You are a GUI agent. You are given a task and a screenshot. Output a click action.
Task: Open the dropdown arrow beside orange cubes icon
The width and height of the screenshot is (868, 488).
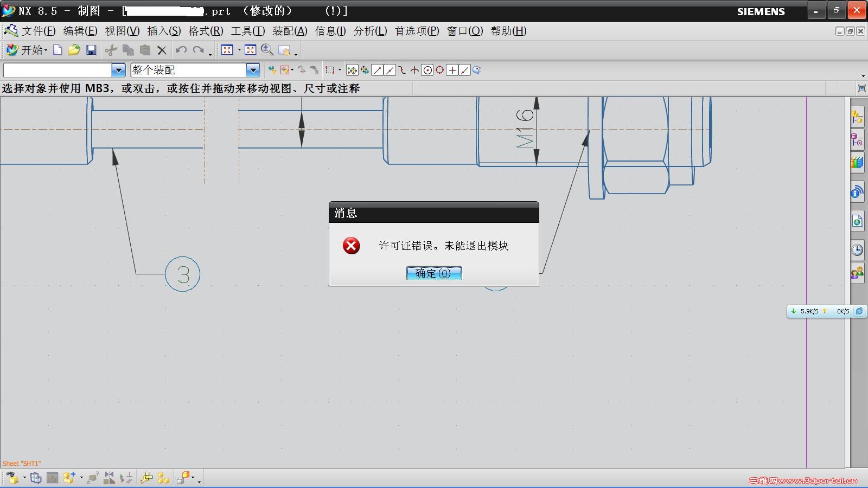[193, 478]
